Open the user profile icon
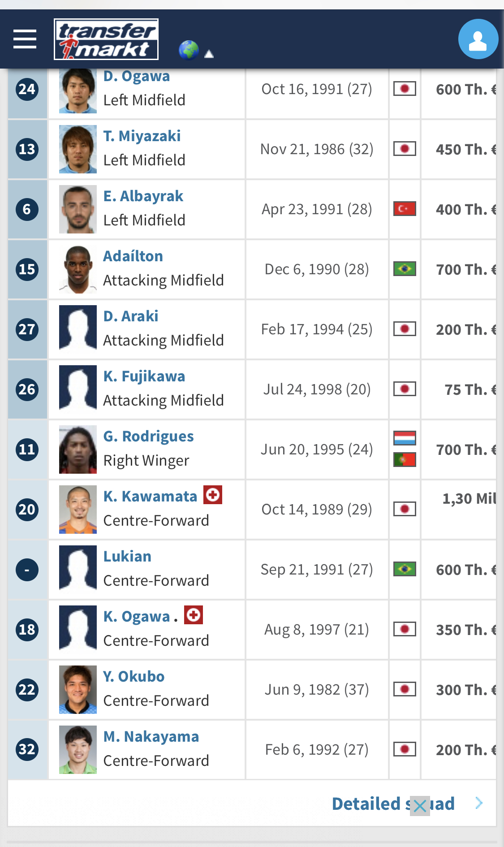This screenshot has height=847, width=504. tap(478, 39)
